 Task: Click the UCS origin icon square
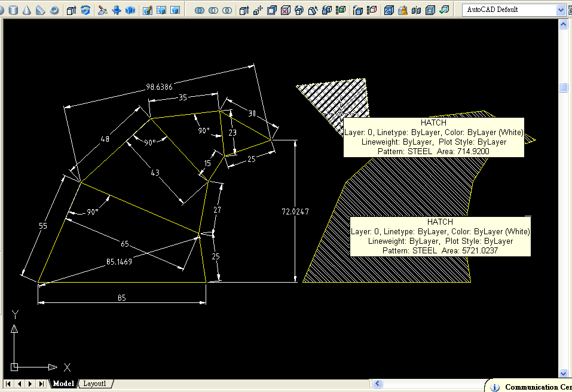(x=14, y=367)
